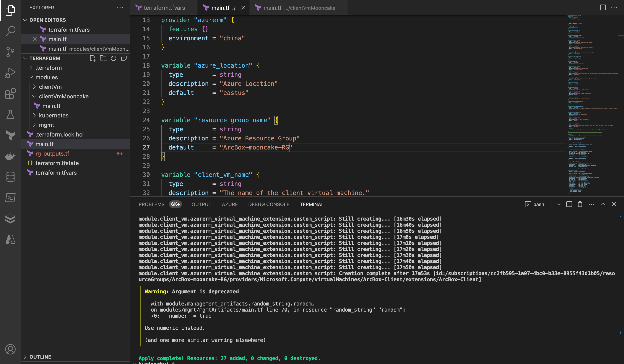Open the Testing beaker view

coord(10,114)
